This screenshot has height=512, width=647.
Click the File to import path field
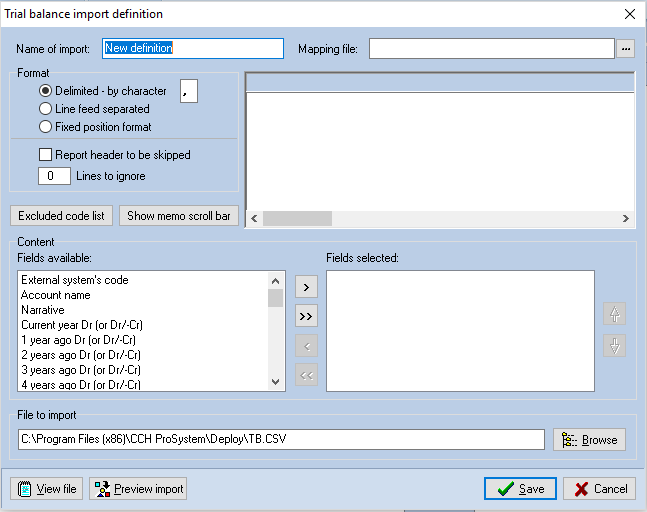click(x=281, y=439)
